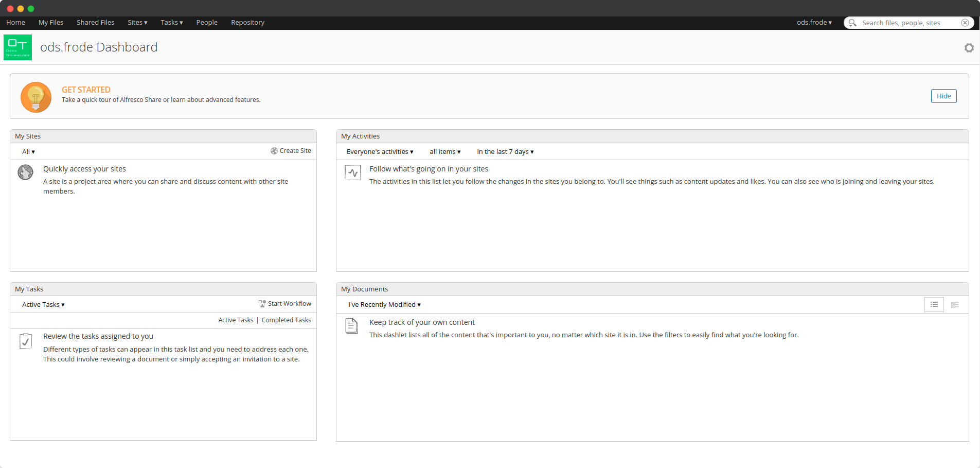Viewport: 980px width, 468px height.
Task: Click the dashboard settings gear icon
Action: pos(969,48)
